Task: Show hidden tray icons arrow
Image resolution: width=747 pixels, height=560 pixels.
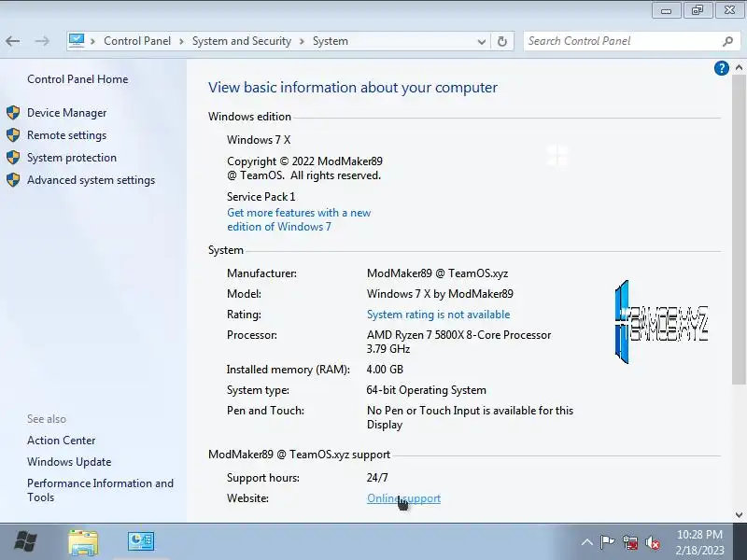Action: [587, 542]
